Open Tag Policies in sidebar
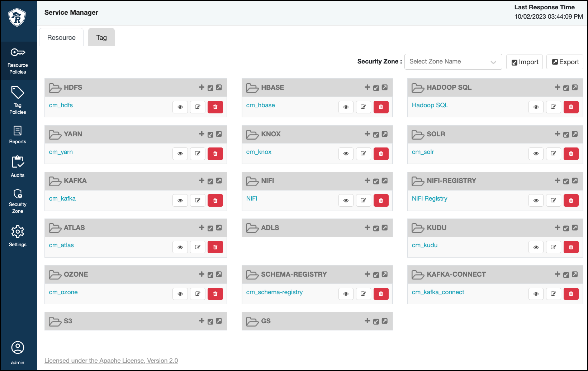 (18, 100)
